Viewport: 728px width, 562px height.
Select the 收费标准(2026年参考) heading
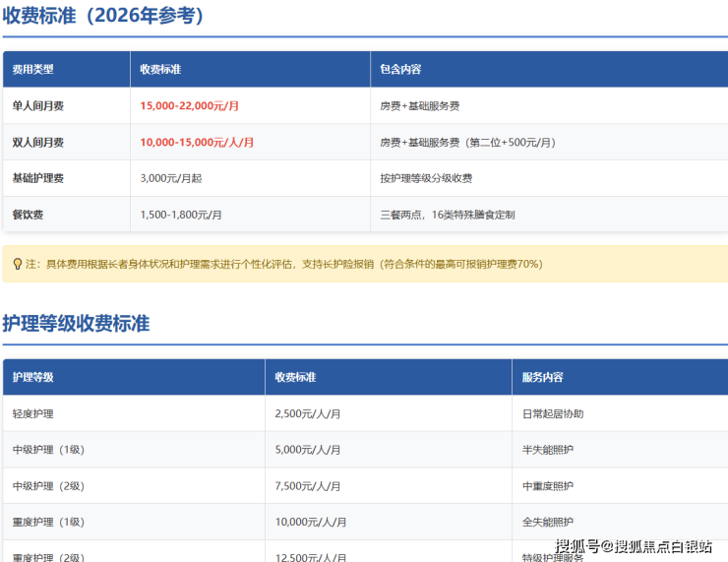tap(103, 16)
